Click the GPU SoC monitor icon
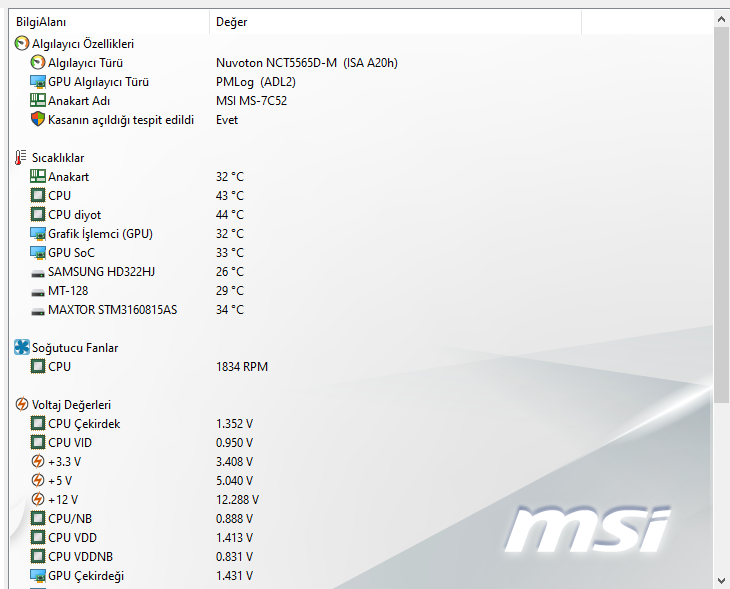Image resolution: width=730 pixels, height=589 pixels. pos(38,253)
